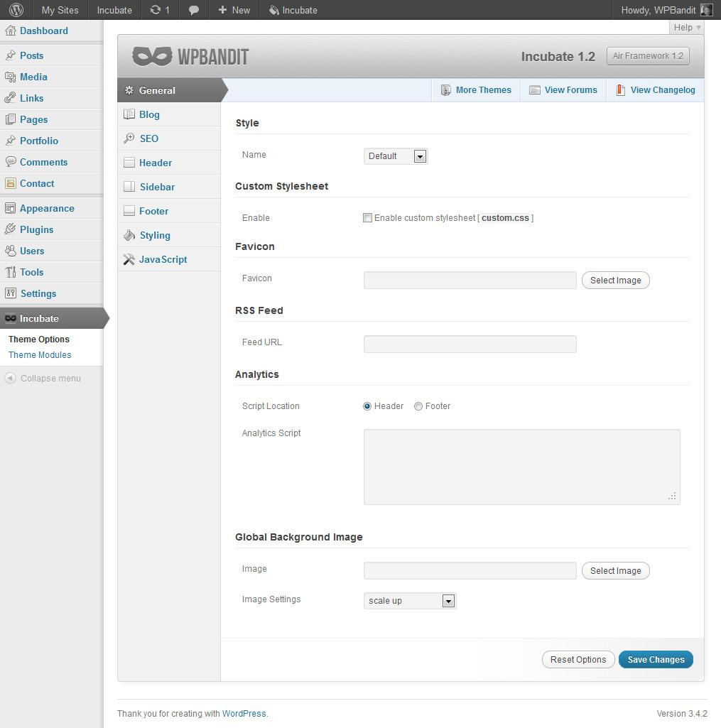Click the Dashboard home icon in sidebar

pos(10,31)
